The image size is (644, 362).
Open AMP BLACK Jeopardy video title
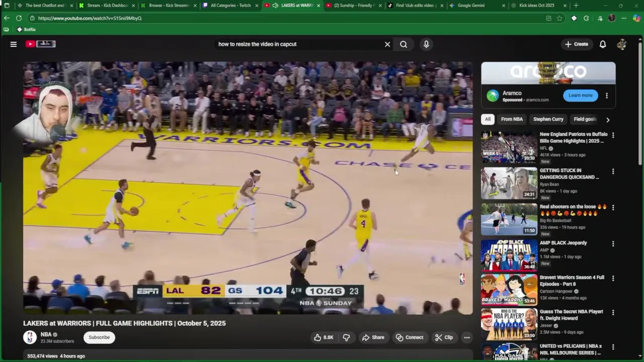563,243
